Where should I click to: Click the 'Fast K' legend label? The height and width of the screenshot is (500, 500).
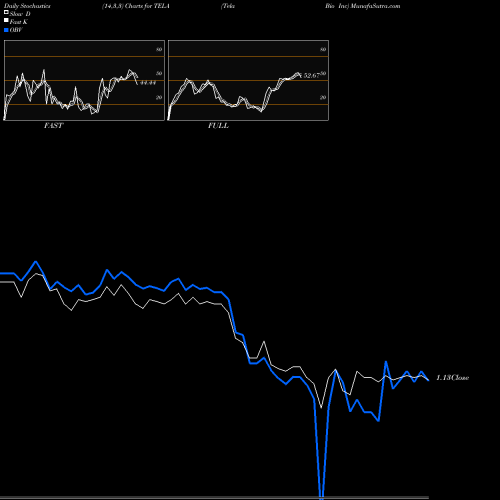click(19, 22)
